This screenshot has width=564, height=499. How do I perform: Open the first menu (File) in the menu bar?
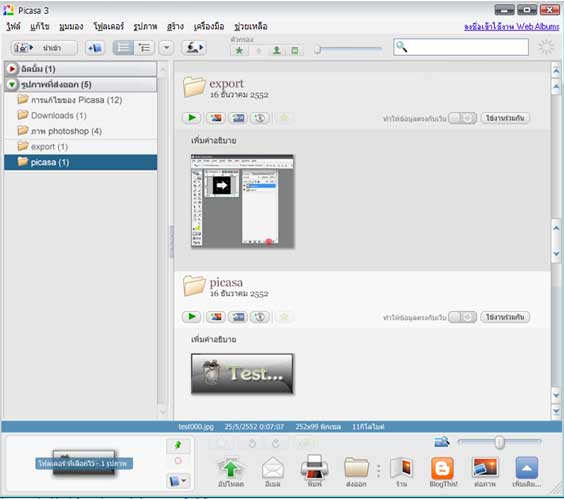point(13,26)
